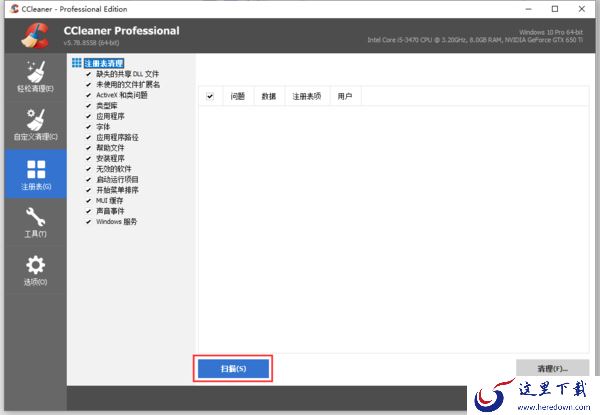600x415 pixels.
Task: Click the small CCleaner title bar icon
Action: (15, 9)
